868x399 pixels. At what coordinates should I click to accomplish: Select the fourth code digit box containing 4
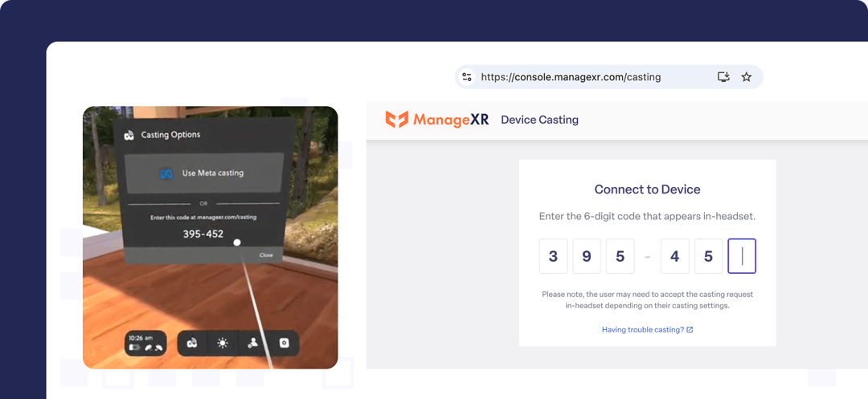[x=675, y=256]
